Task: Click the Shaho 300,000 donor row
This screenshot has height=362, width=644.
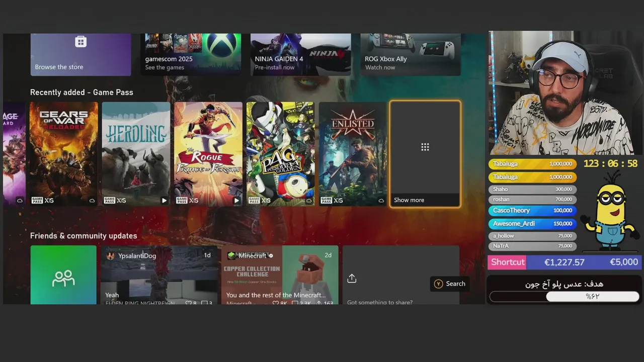Action: 532,190
